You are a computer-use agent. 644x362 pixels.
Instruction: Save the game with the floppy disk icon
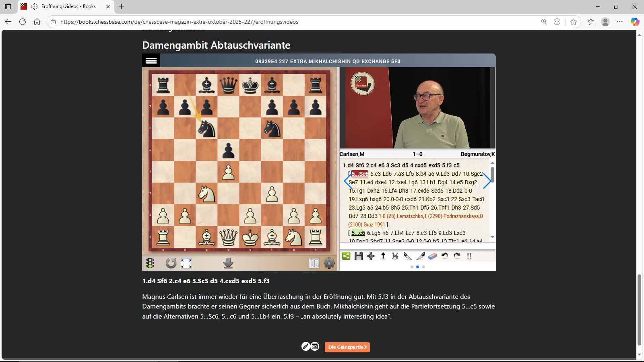coord(359,256)
